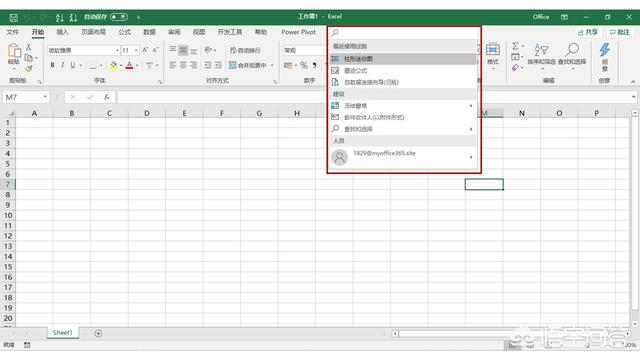The height and width of the screenshot is (360, 640).
Task: Open the Merge & Center dropdown arrow
Action: coord(272,65)
